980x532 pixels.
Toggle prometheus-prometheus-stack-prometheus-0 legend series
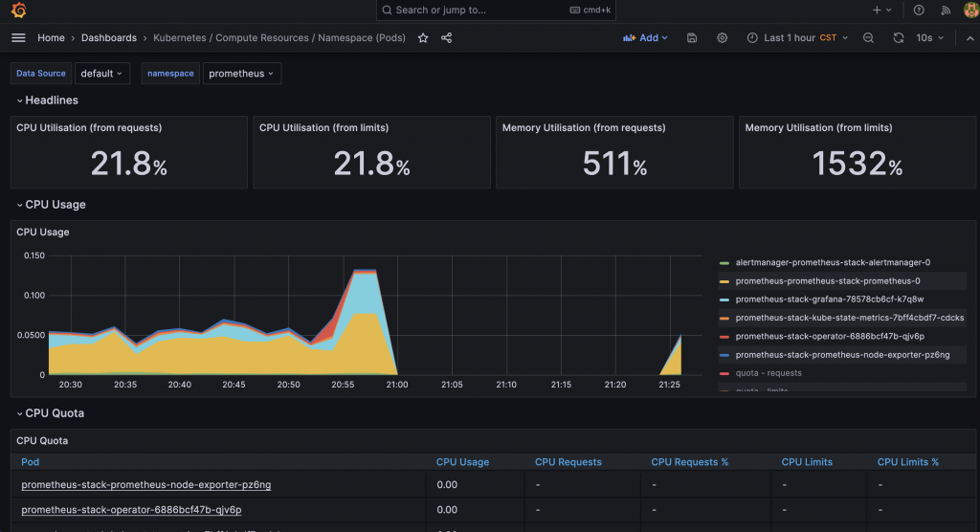(x=828, y=280)
